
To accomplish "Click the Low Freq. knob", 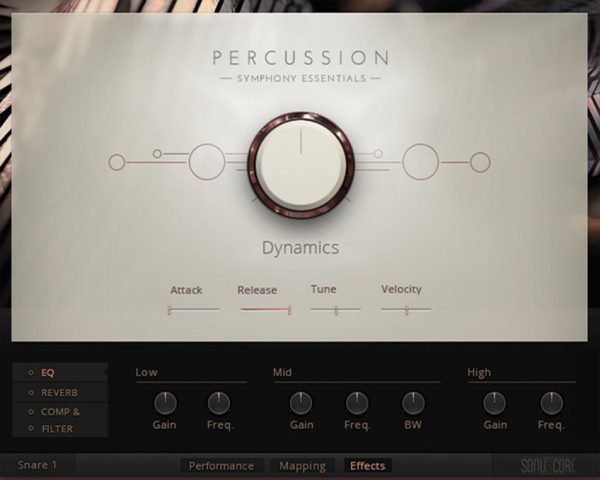I will click(x=219, y=403).
